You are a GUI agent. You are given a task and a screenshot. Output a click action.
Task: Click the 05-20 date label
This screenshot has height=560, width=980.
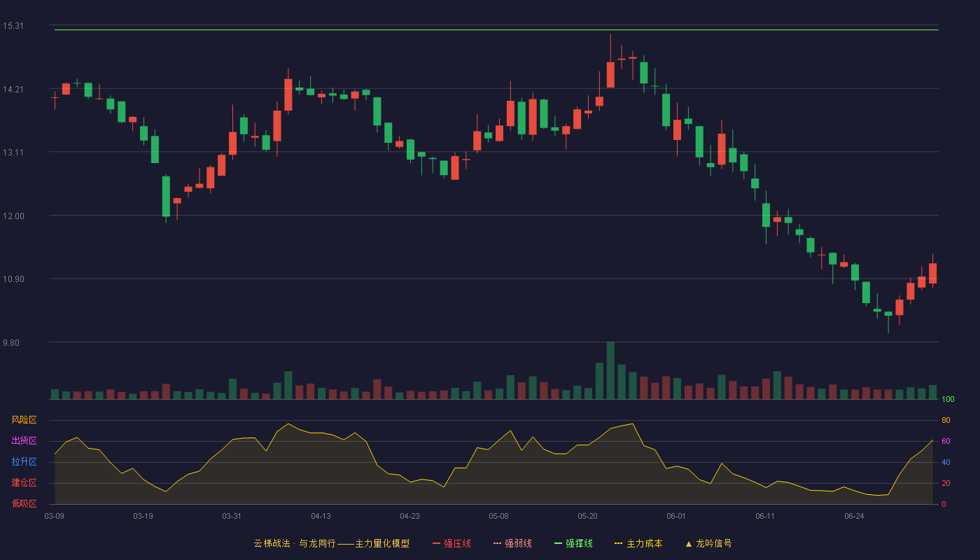point(588,516)
